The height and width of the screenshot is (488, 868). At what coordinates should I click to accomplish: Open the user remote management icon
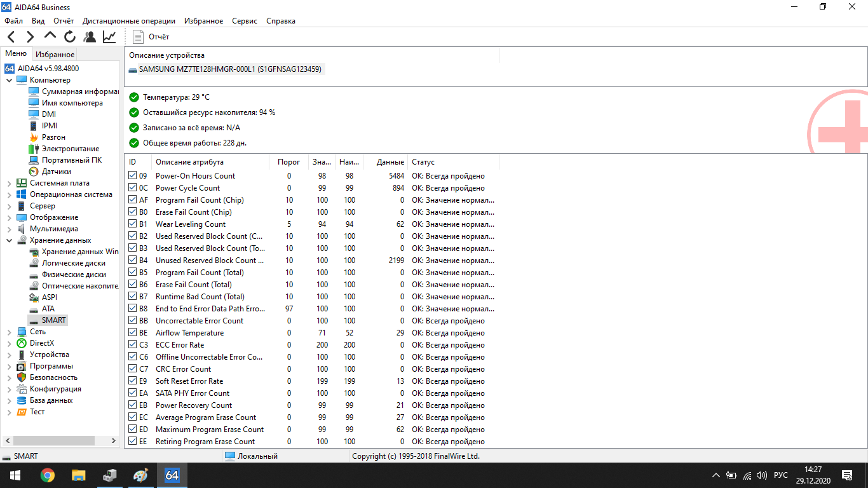click(90, 37)
